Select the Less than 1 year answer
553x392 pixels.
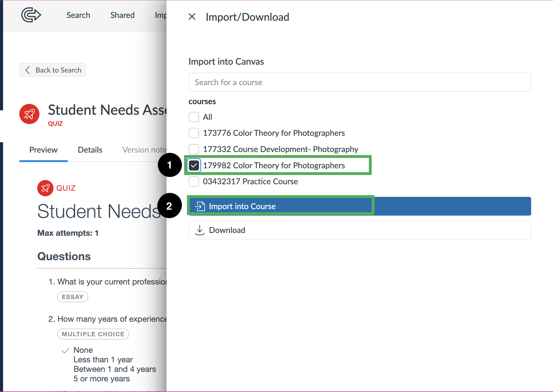(x=103, y=360)
